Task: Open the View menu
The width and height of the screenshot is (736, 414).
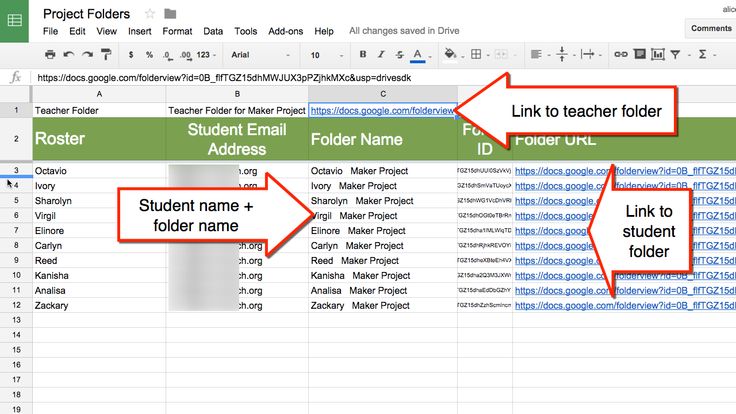Action: point(107,31)
